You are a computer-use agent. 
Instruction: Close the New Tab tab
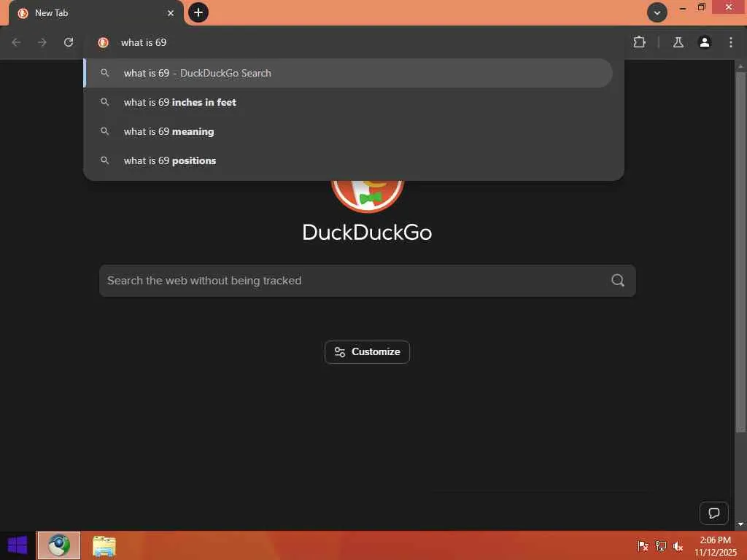click(x=171, y=13)
